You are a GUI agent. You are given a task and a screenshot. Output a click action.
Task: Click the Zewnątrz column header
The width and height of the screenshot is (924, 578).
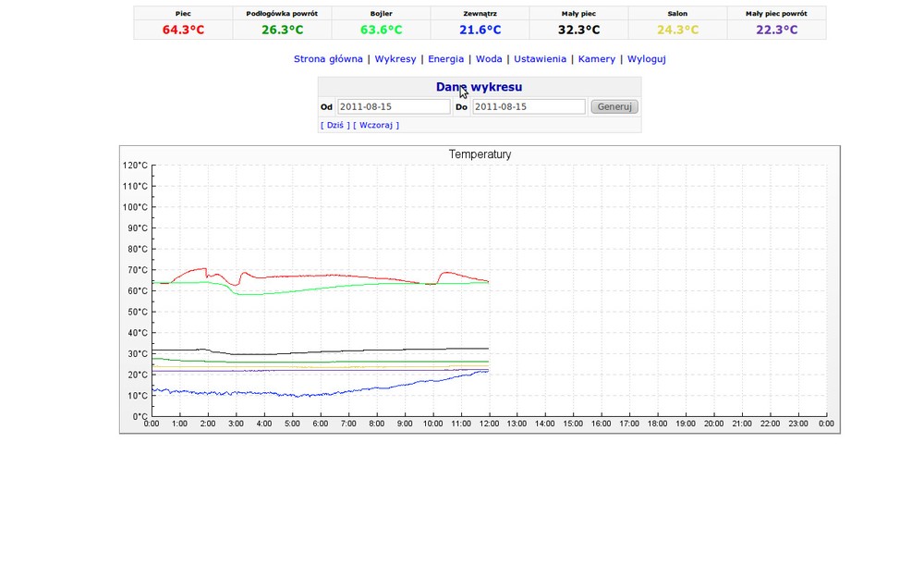point(480,14)
